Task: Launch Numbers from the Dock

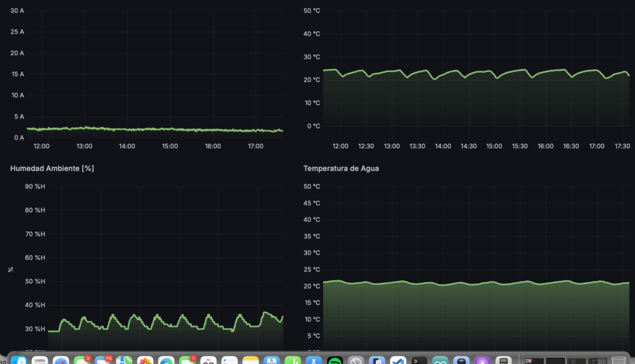Action: click(x=293, y=360)
